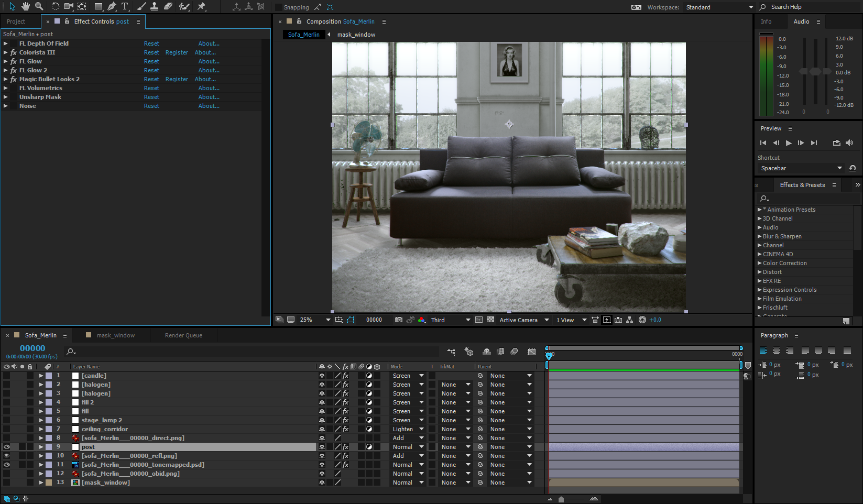The height and width of the screenshot is (504, 863).
Task: Click Register for Magic Bullet Looks 2
Action: coord(177,79)
